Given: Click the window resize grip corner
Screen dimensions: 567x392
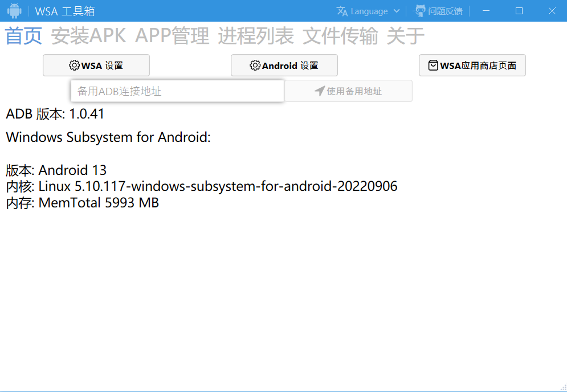Looking at the screenshot, I should (x=563, y=387).
